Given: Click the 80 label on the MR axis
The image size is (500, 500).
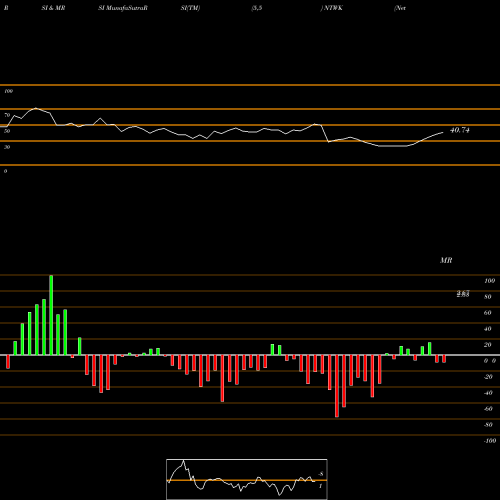Looking at the screenshot, I should click(488, 297).
